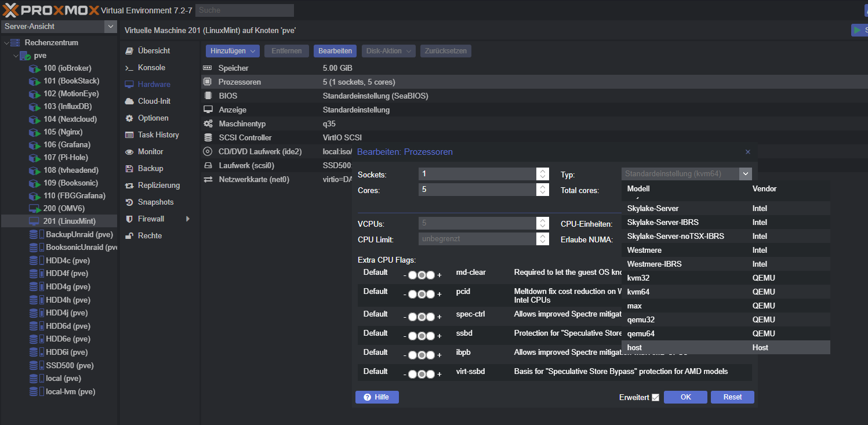Choose kvm64 from model list

coord(726,292)
